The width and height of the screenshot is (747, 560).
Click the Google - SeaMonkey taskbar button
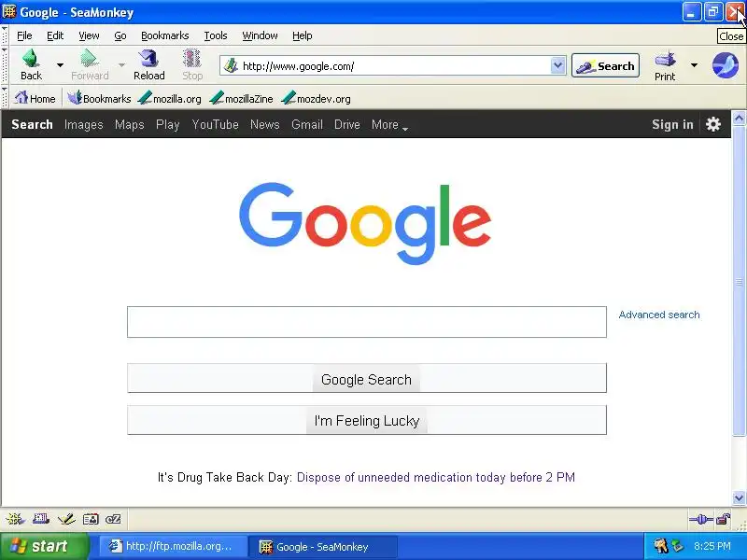(324, 546)
